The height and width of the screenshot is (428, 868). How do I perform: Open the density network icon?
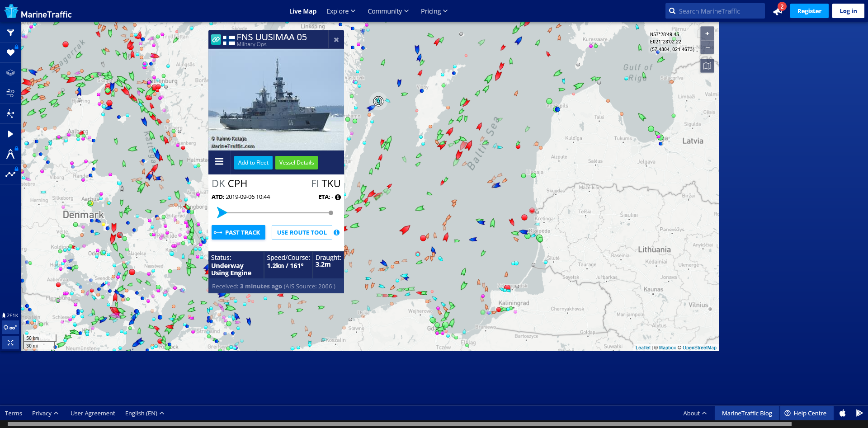coord(10,113)
